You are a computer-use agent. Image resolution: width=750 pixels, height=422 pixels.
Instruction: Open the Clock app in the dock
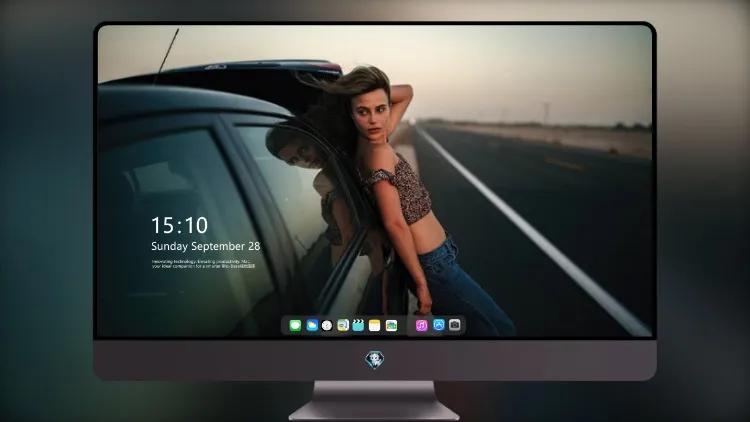(327, 325)
